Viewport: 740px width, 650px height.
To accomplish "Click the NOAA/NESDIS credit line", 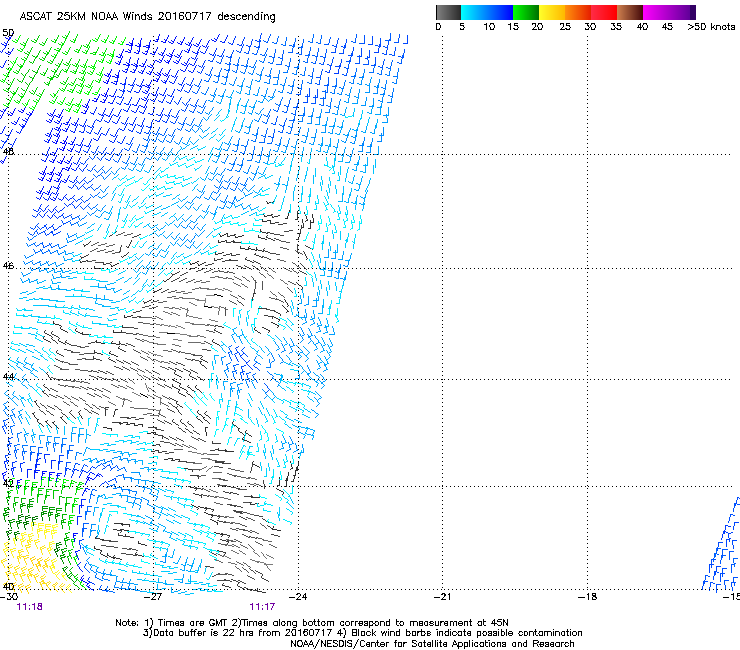I will pyautogui.click(x=432, y=644).
